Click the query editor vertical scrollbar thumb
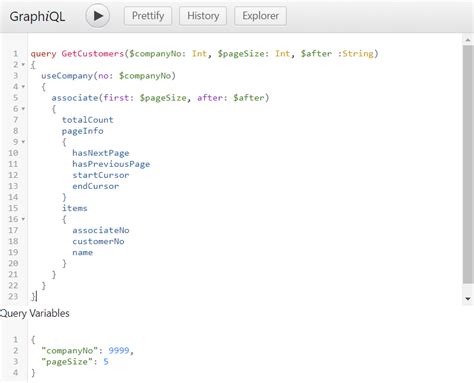 click(x=468, y=165)
